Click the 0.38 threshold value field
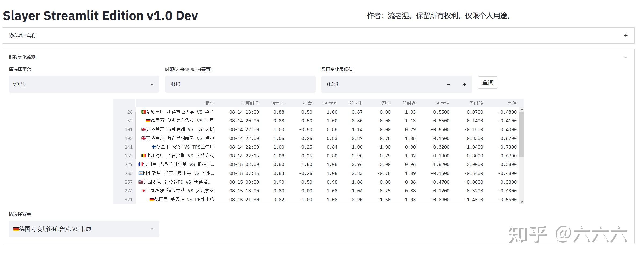Screen dimensions: 644x260 click(x=376, y=84)
